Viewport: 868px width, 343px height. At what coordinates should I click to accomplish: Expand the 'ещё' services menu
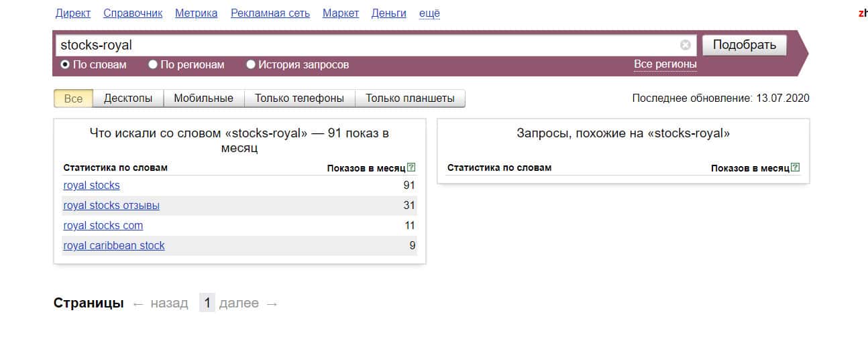point(429,13)
